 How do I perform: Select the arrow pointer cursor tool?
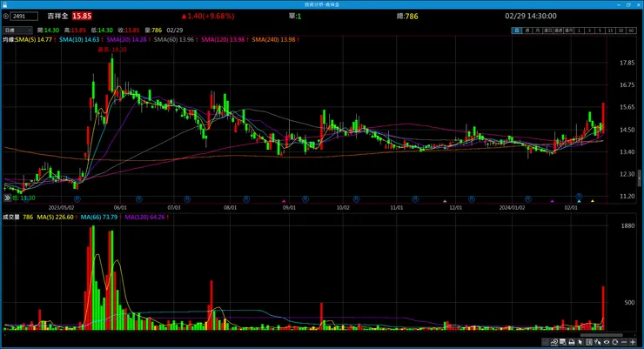pyautogui.click(x=580, y=342)
